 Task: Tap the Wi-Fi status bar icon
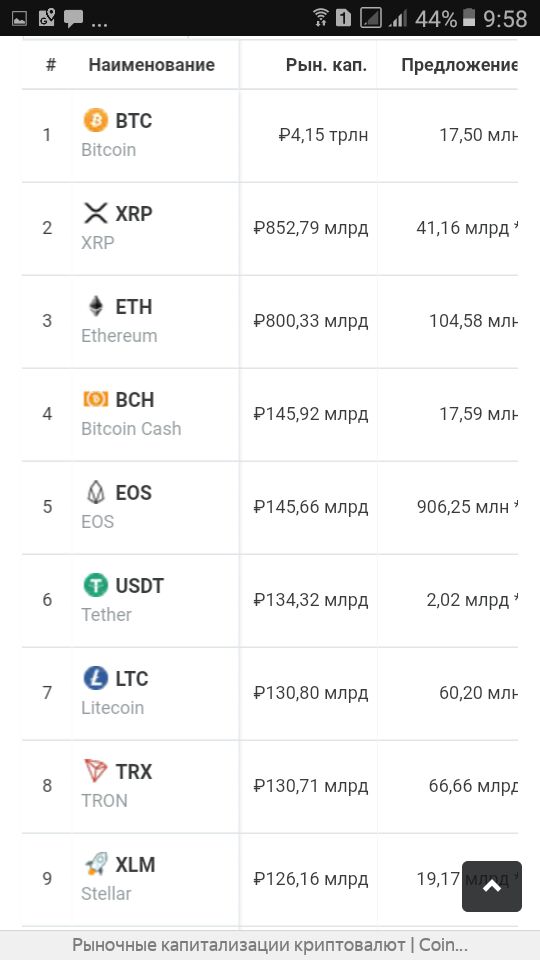click(320, 18)
